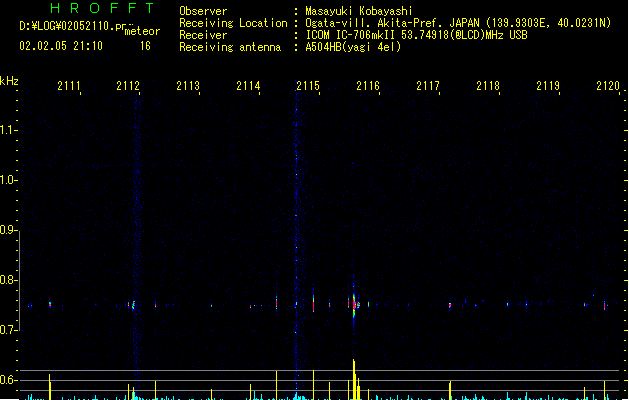Select antenna value A504HB(yagi 4el)
629x400 pixels.
coord(353,47)
